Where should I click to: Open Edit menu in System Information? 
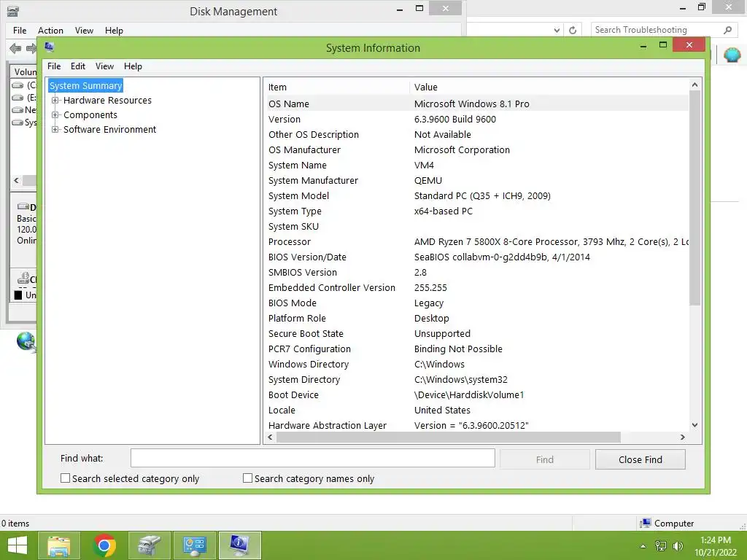coord(78,66)
